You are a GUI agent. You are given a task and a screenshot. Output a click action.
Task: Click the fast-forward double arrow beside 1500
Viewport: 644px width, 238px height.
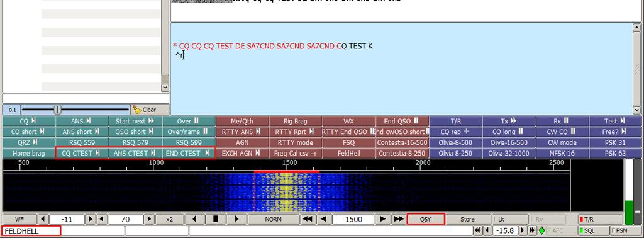coord(399,219)
